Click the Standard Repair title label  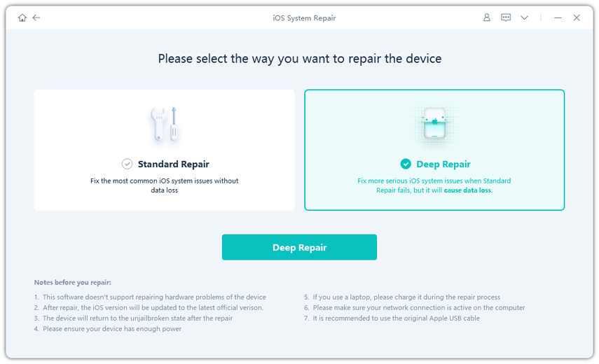173,164
